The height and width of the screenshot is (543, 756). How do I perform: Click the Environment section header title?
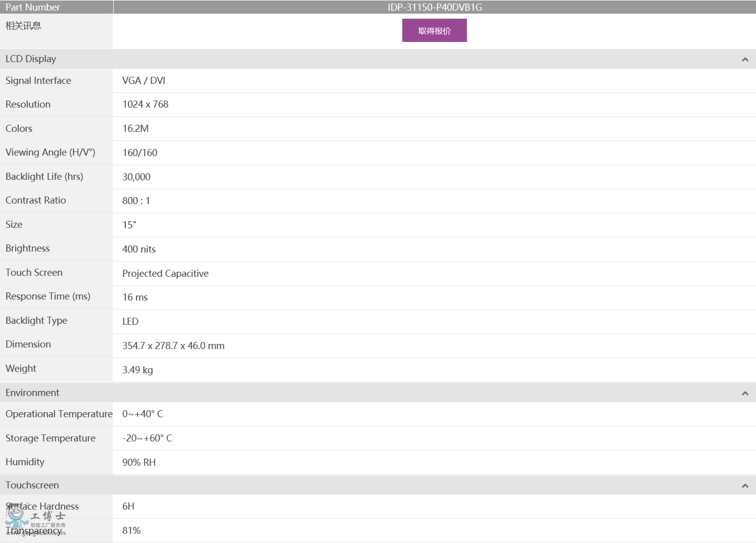tap(32, 393)
